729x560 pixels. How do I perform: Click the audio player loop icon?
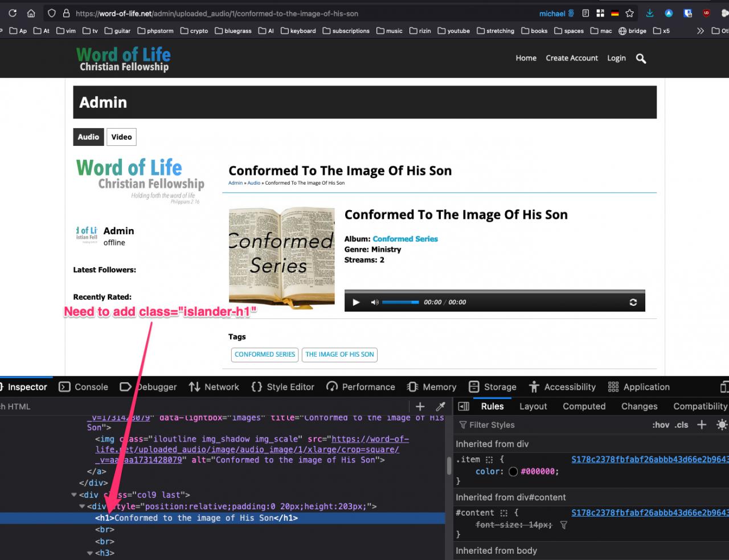tap(633, 302)
